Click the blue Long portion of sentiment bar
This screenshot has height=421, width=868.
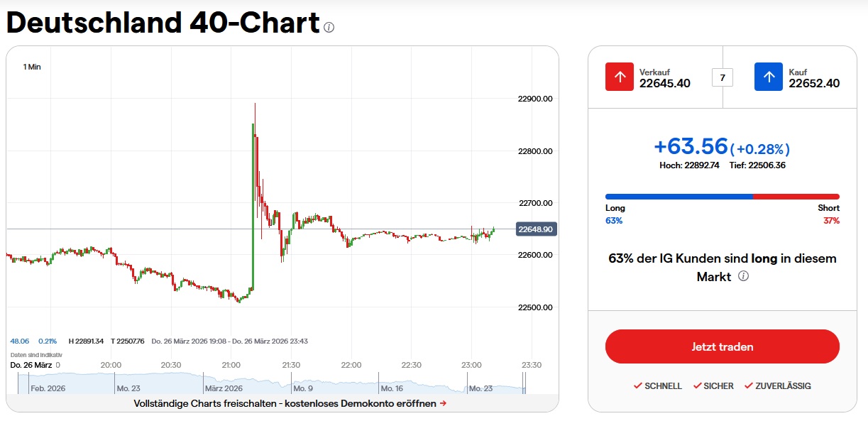678,197
